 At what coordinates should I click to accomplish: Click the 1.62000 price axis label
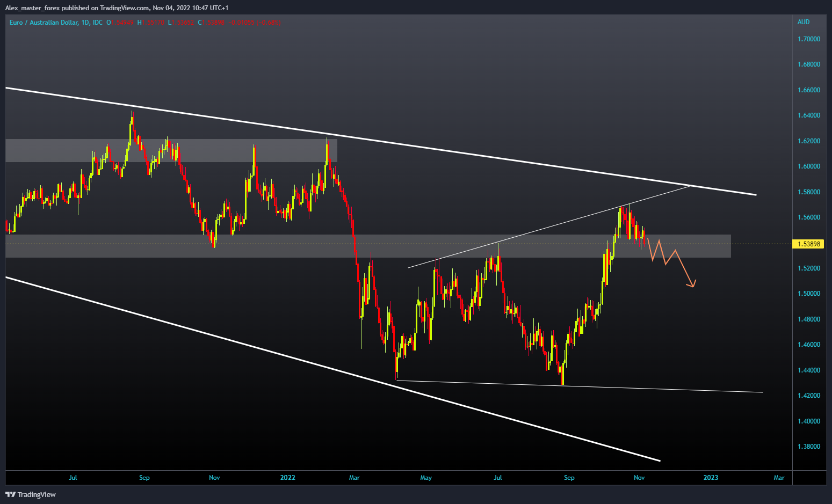tap(809, 141)
